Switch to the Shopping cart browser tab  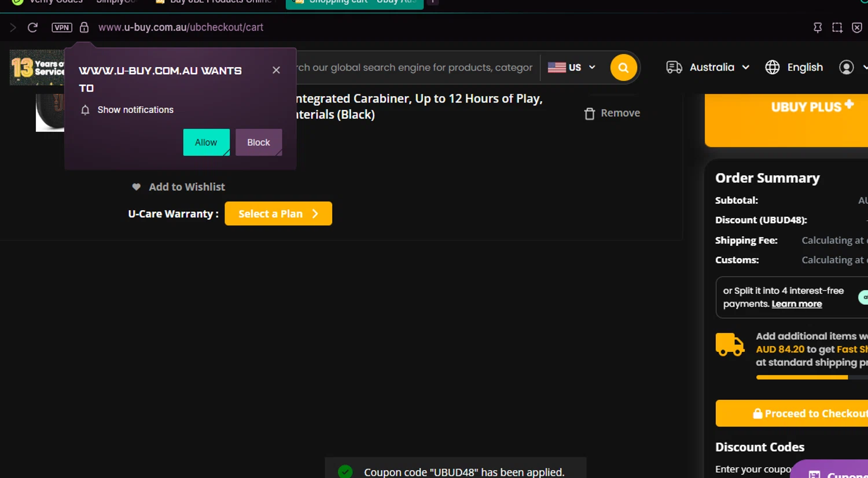point(355,3)
